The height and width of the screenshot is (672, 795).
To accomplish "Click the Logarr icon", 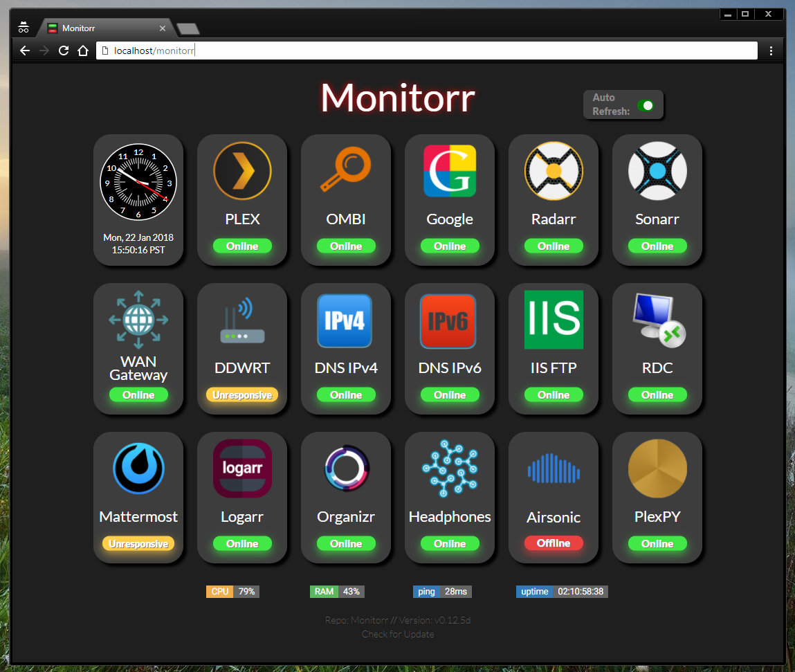I will 242,468.
